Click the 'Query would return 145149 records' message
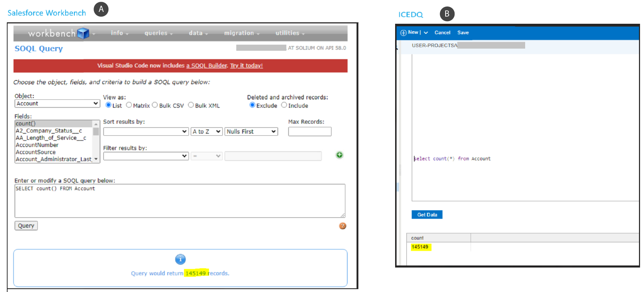644x292 pixels. click(180, 273)
